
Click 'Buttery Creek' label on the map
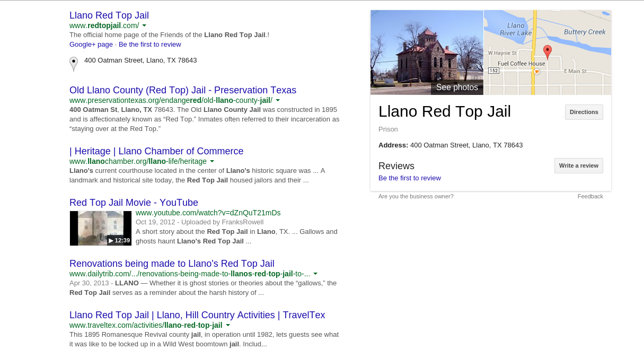(x=585, y=32)
